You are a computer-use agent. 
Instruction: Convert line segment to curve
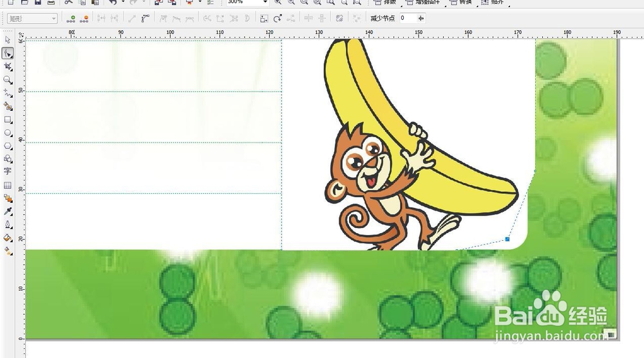coord(145,19)
